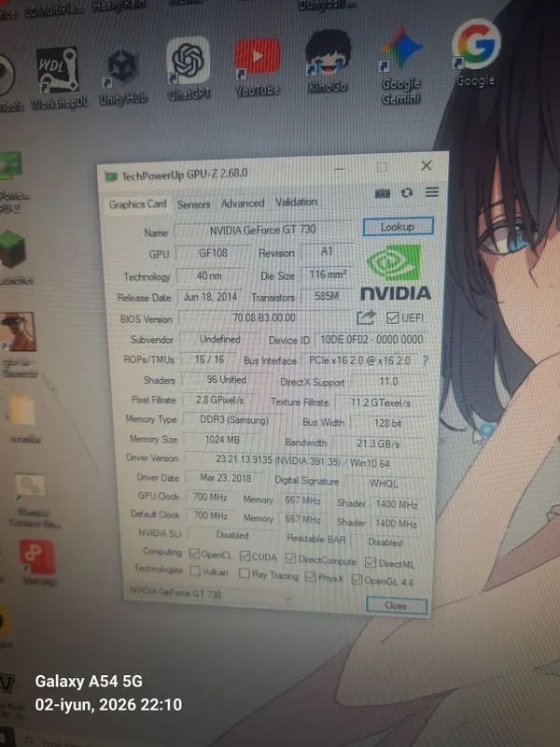The height and width of the screenshot is (747, 560).
Task: Toggle the DirectCompute checkbox
Action: click(290, 558)
